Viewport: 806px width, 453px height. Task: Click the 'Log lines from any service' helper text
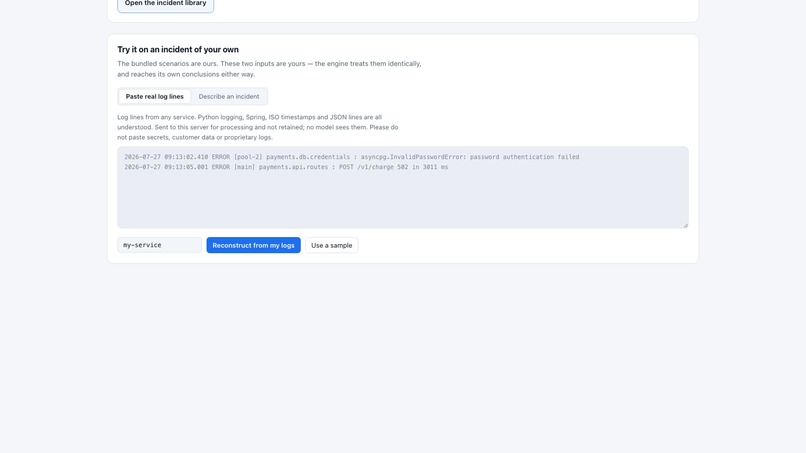[258, 127]
